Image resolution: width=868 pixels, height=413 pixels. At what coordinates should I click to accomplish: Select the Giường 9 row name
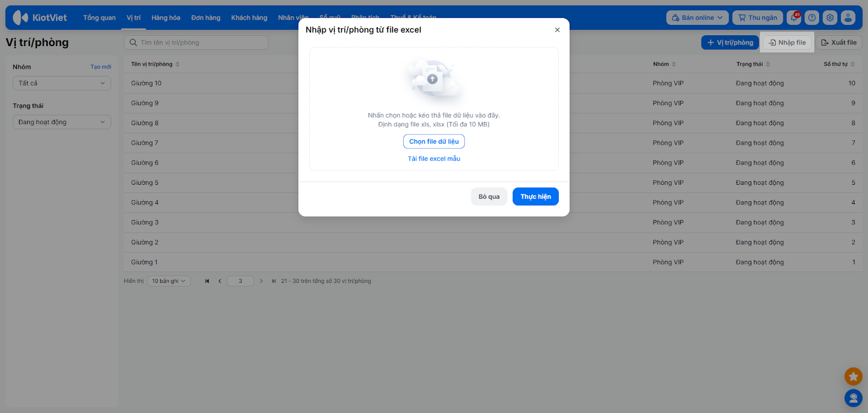point(145,103)
